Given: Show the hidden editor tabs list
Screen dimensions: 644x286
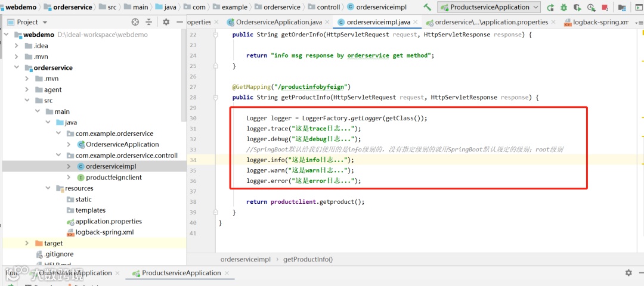Looking at the screenshot, I should coord(639,23).
